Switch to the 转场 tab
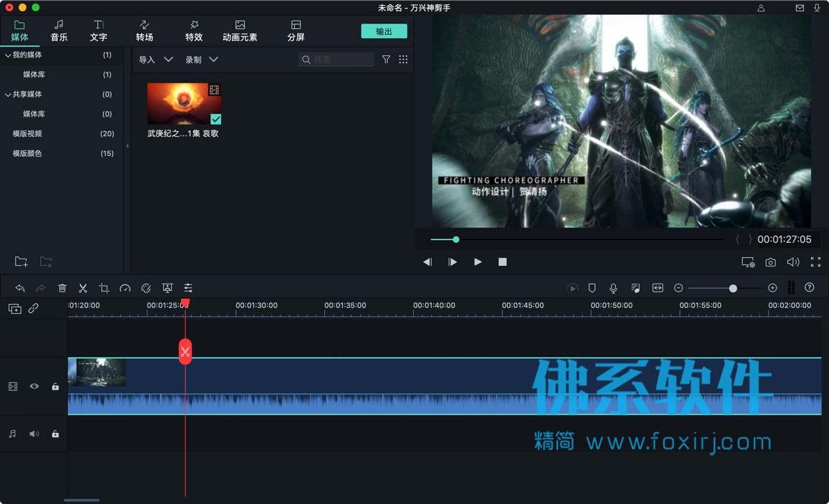The image size is (829, 504). 145,31
